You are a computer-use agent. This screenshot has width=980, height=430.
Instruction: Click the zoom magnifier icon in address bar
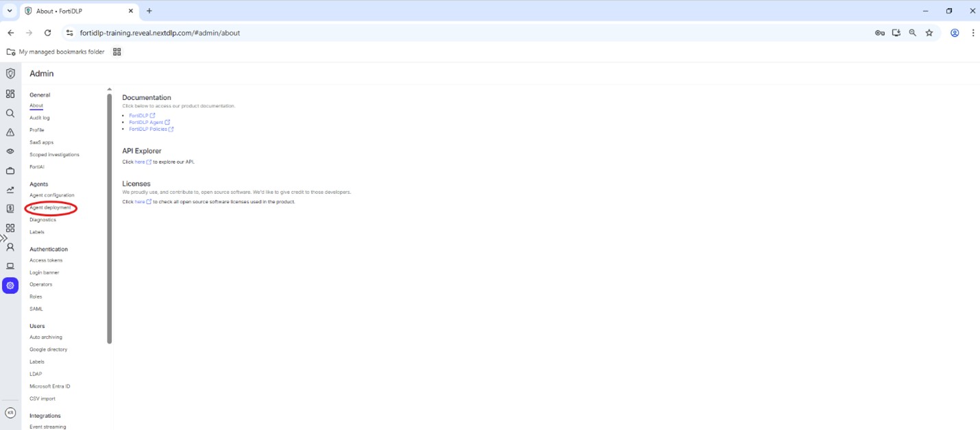tap(913, 33)
